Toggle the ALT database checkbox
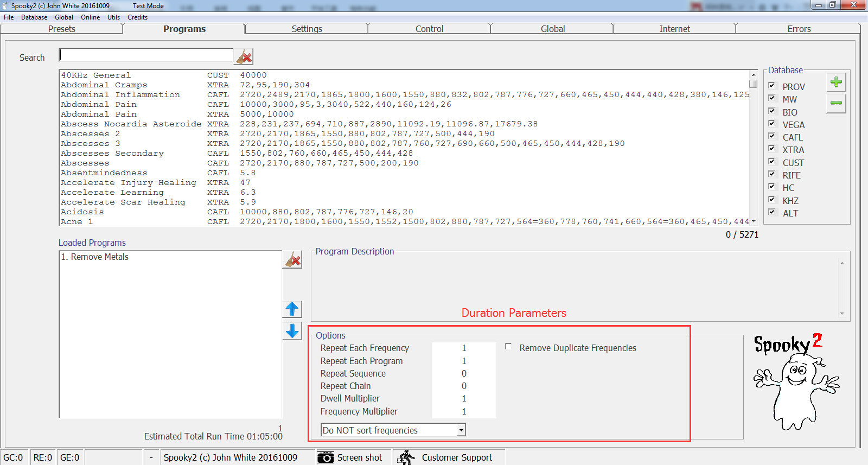Viewport: 868px width, 465px height. pyautogui.click(x=771, y=212)
